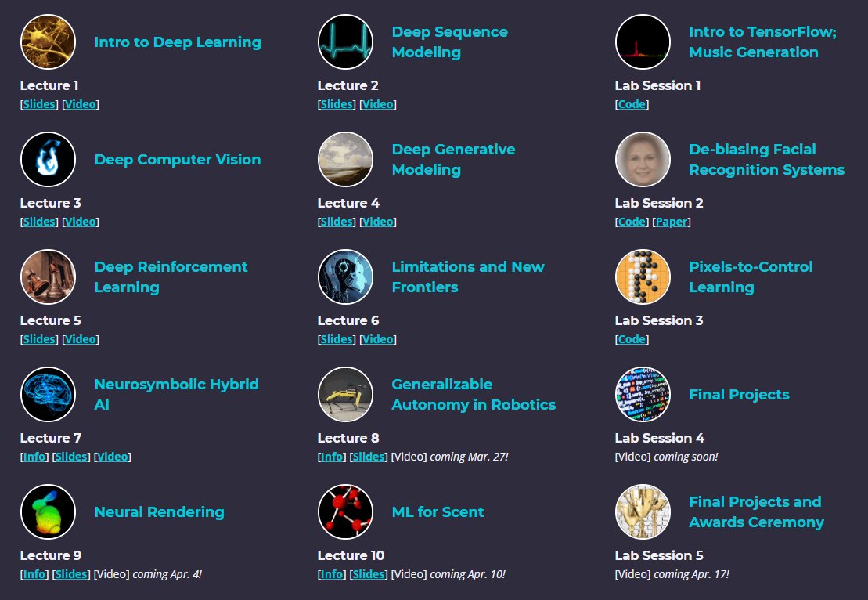Open Intro to TensorFlow; Music Generation title

tap(763, 42)
